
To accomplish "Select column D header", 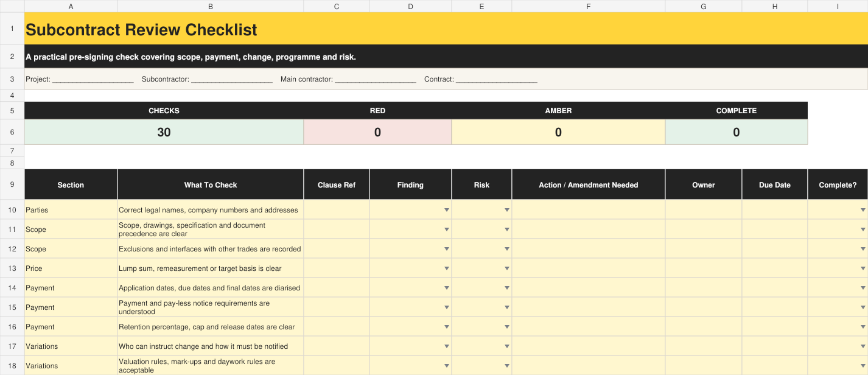I will tap(410, 6).
